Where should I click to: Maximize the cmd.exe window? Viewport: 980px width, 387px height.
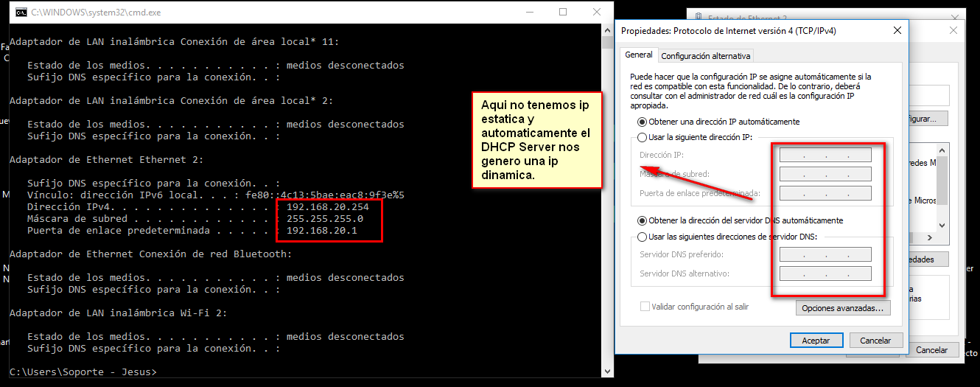point(563,13)
